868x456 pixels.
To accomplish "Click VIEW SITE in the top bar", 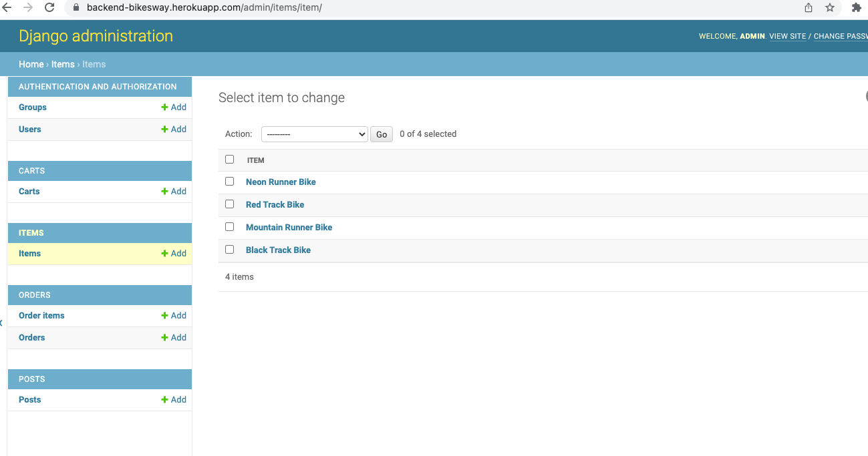I will click(787, 36).
